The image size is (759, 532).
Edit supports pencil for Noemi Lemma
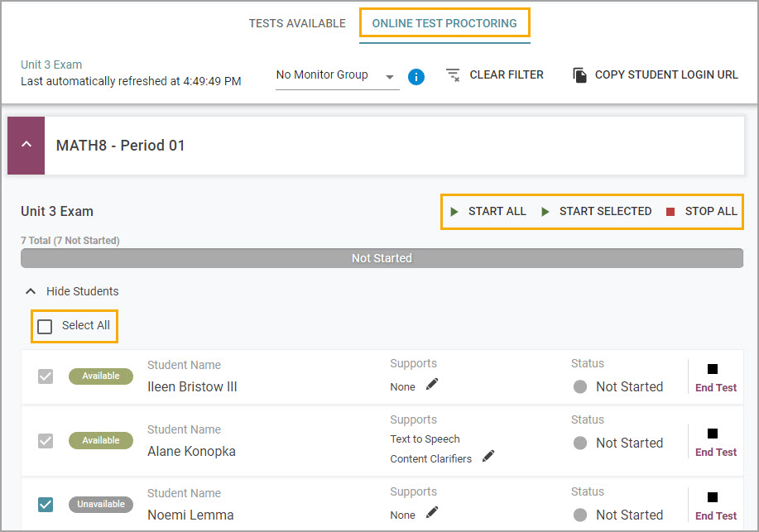(432, 513)
